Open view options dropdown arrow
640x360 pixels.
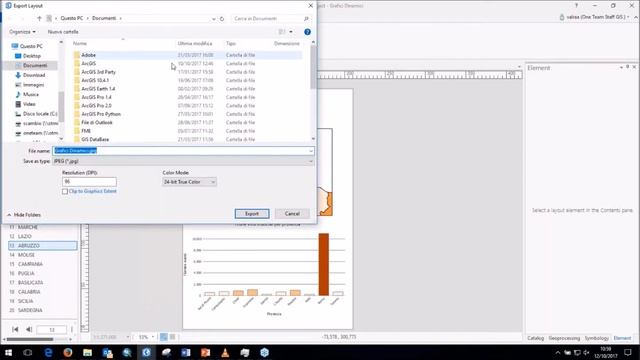(291, 32)
